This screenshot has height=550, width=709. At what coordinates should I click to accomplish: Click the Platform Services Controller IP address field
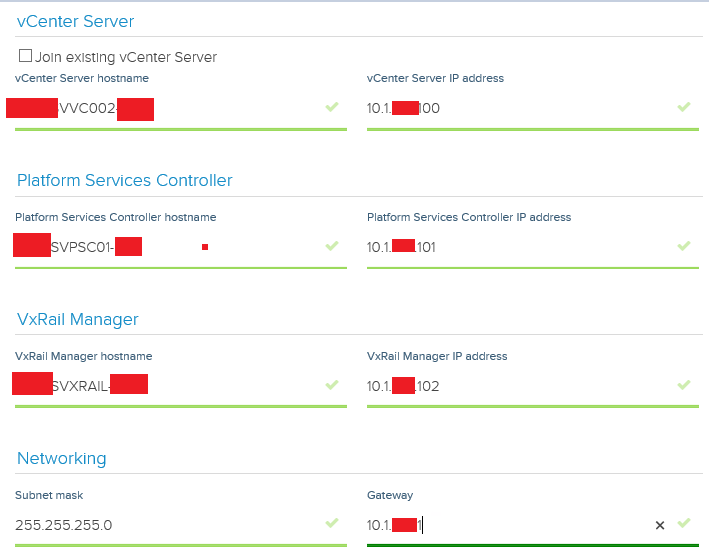point(533,247)
